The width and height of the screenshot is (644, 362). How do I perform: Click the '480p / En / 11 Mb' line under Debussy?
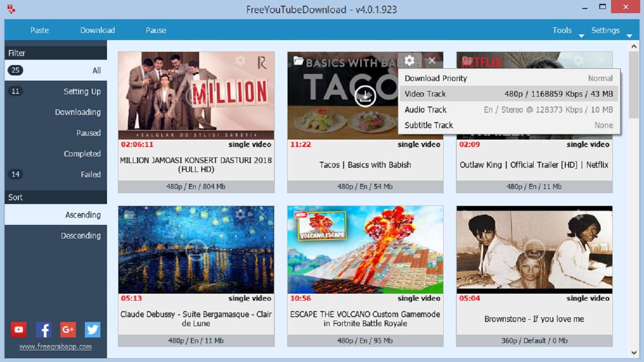[x=196, y=340]
